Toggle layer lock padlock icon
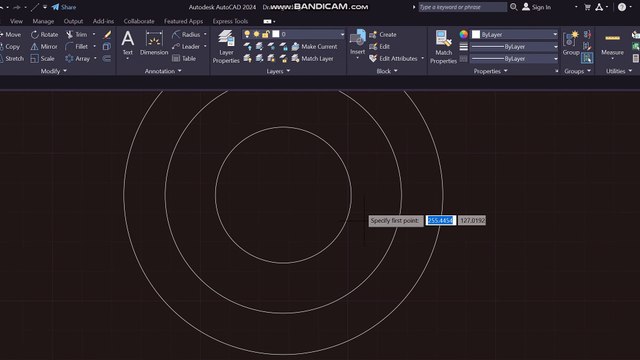This screenshot has height=360, width=640. tap(266, 34)
